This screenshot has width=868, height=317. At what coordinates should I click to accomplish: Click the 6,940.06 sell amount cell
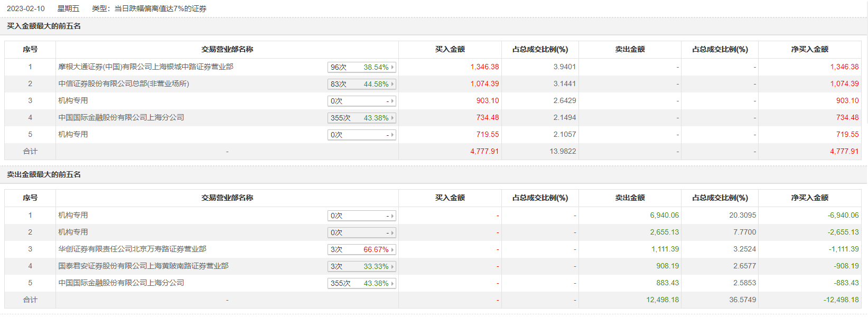tap(664, 216)
